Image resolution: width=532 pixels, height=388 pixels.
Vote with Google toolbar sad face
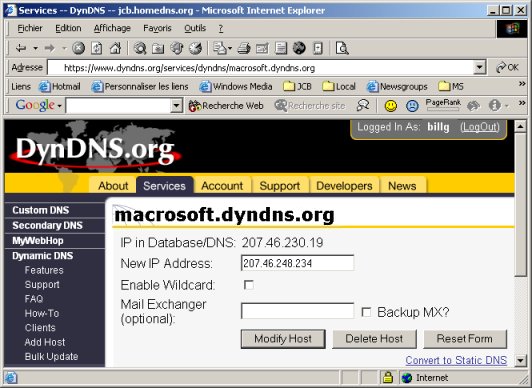click(412, 106)
